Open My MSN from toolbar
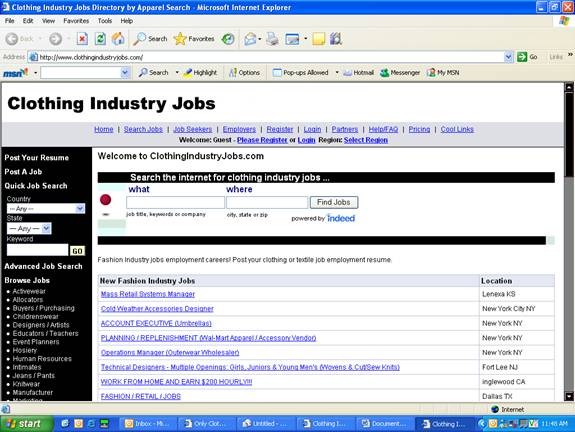The image size is (575, 432). pyautogui.click(x=443, y=73)
